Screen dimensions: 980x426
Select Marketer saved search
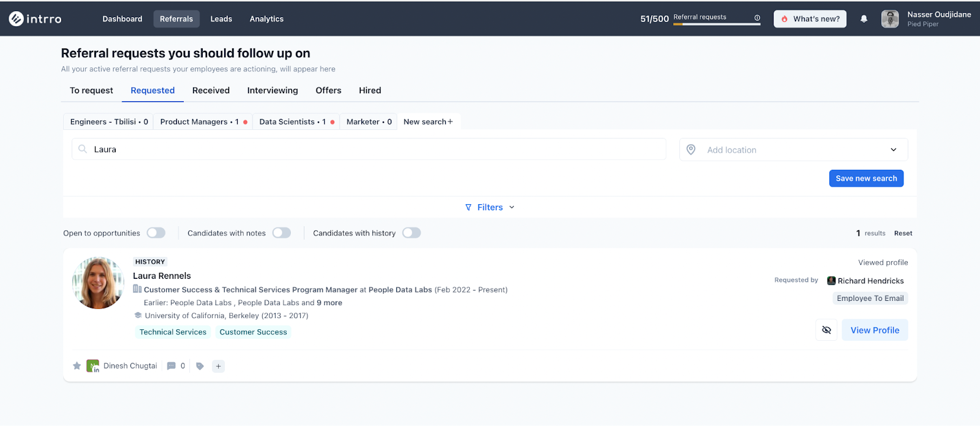[x=369, y=121]
